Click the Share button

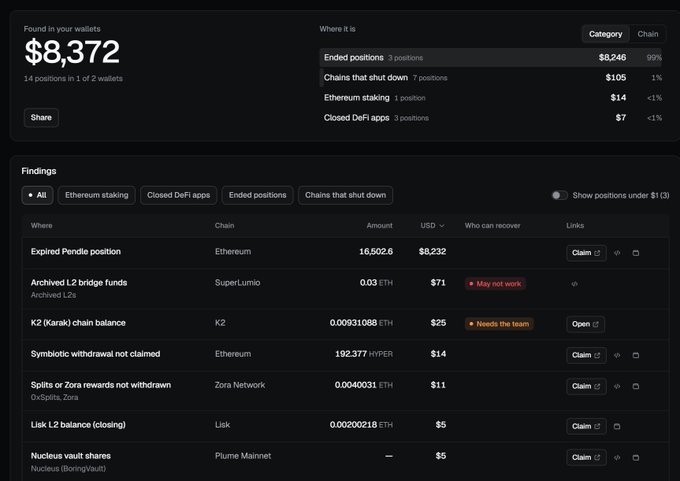(41, 118)
